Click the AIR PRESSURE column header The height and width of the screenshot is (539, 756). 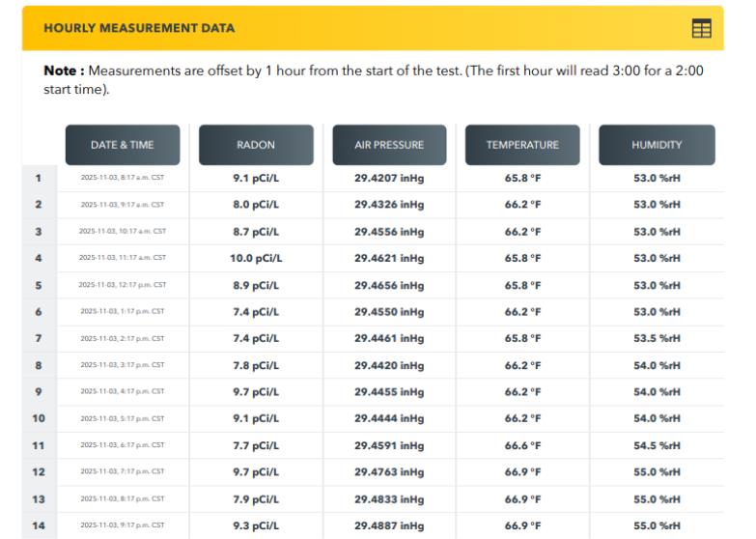coord(389,145)
